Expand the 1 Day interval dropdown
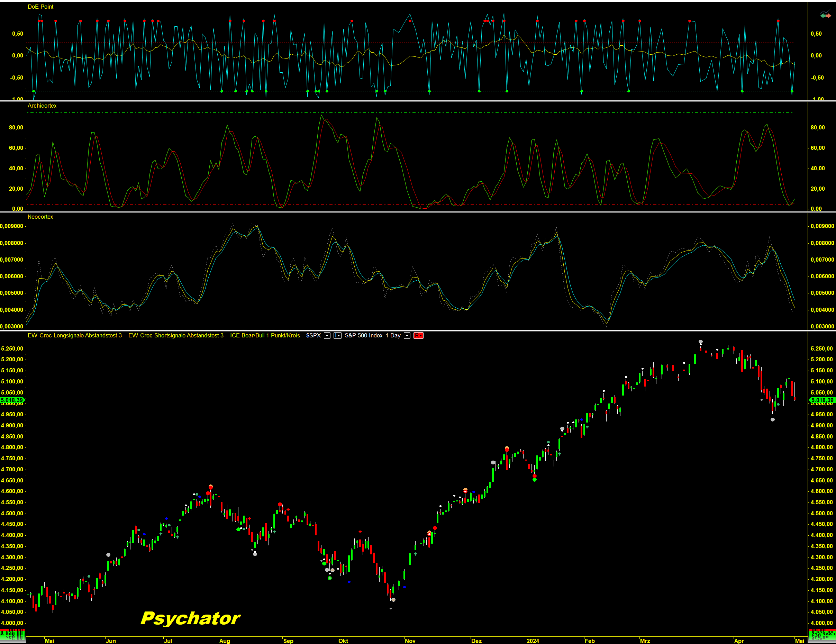This screenshot has height=644, width=836. [x=407, y=335]
